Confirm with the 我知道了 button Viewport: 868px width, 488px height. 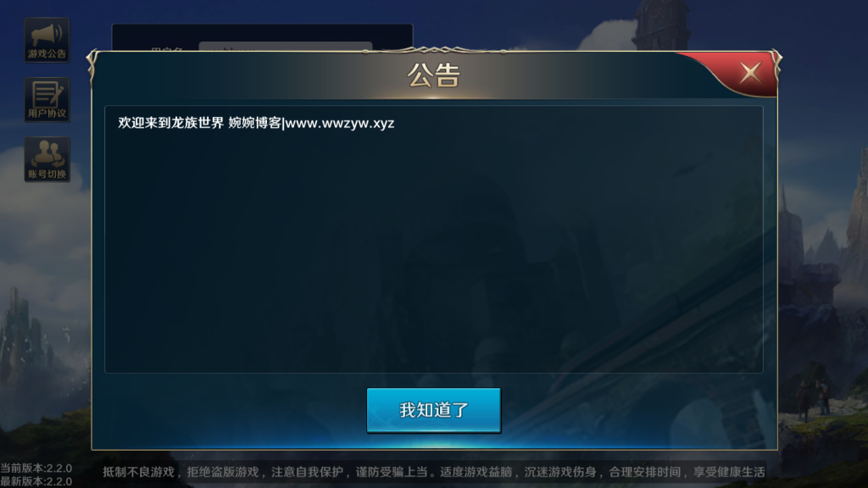tap(434, 410)
